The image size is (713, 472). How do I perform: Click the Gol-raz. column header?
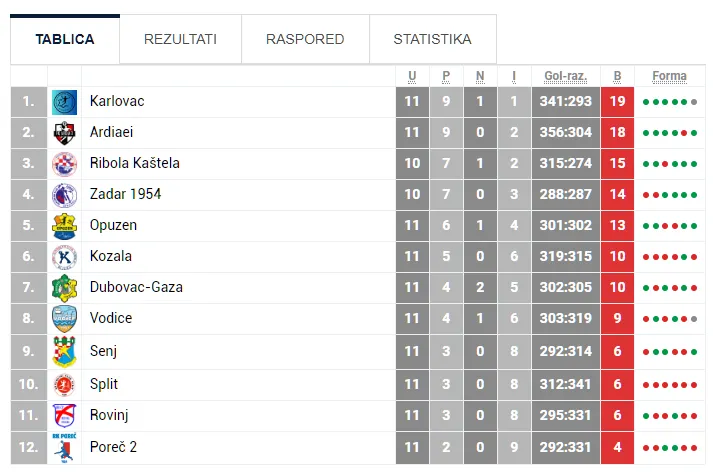point(565,76)
